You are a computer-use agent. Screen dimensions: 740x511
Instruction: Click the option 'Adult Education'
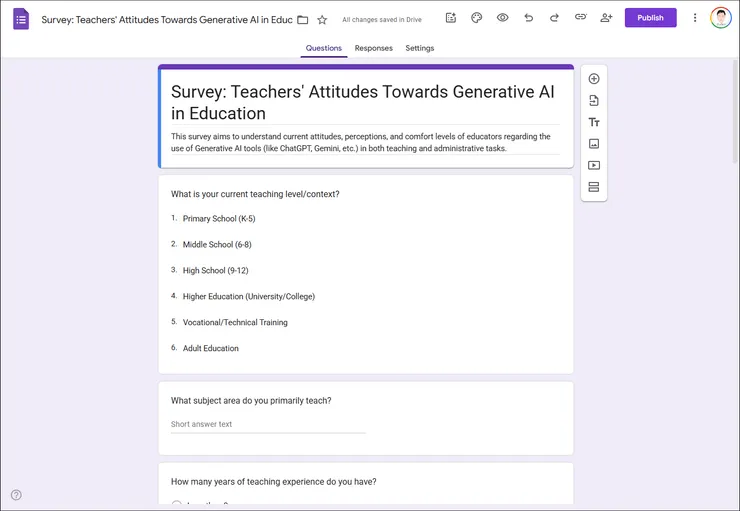(x=210, y=348)
